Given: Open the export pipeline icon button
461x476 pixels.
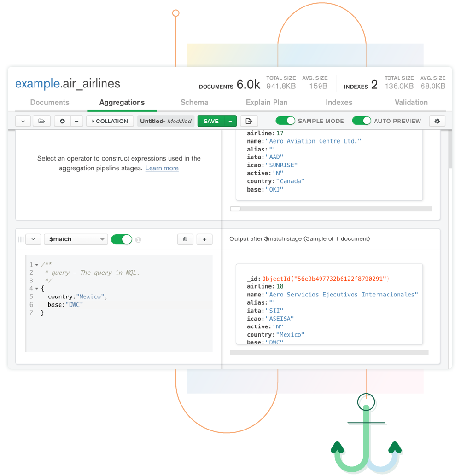Looking at the screenshot, I should [249, 121].
